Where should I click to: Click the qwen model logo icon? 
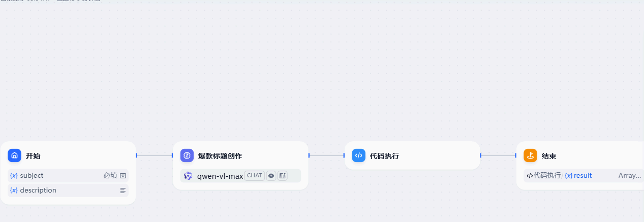pos(188,176)
